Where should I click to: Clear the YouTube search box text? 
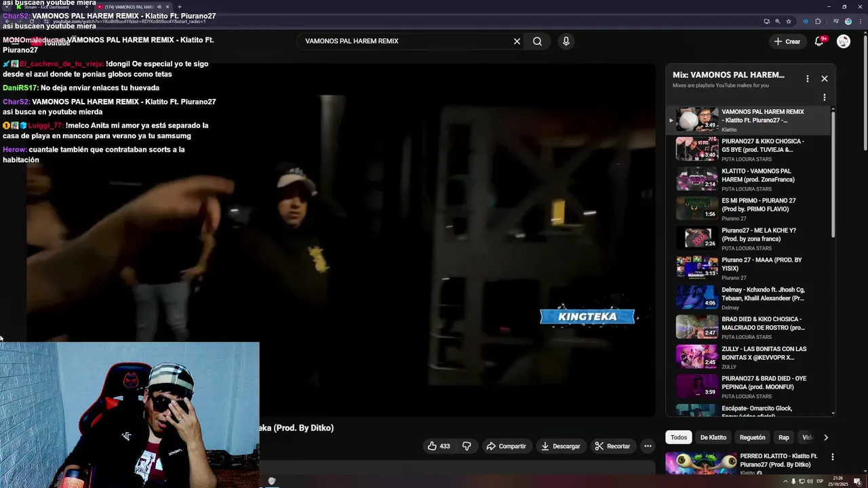tap(517, 41)
